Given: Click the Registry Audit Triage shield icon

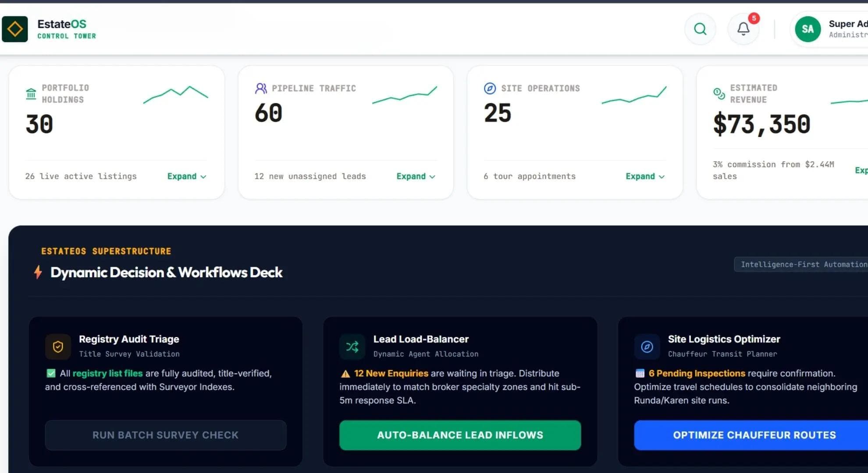Looking at the screenshot, I should [58, 347].
